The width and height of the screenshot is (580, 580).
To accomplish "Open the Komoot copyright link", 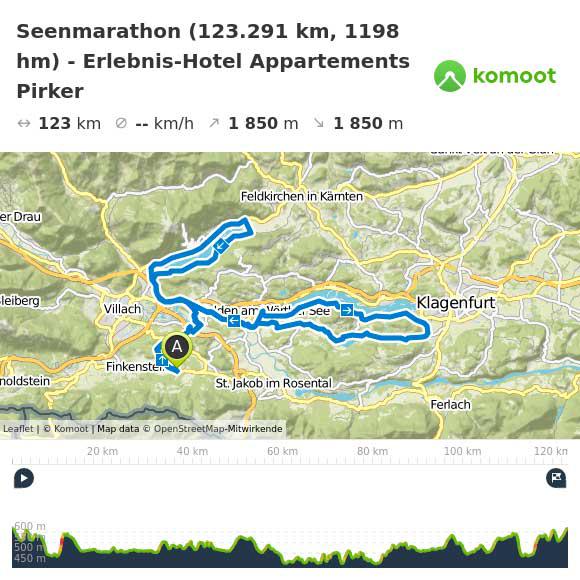I will point(66,429).
